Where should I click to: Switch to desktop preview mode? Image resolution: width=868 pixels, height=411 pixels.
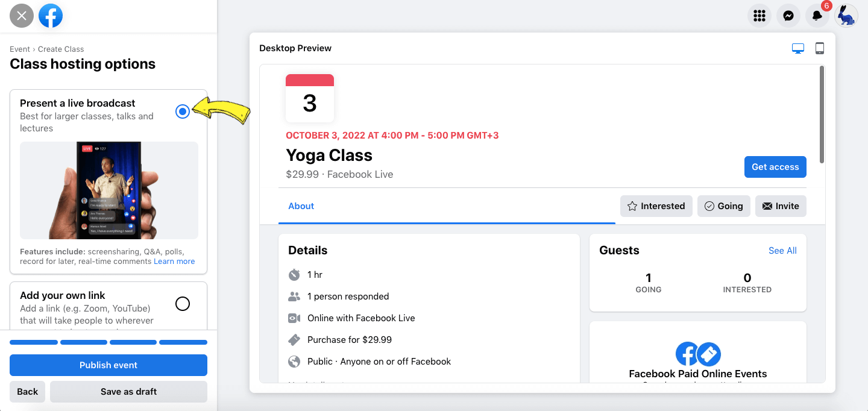tap(798, 48)
